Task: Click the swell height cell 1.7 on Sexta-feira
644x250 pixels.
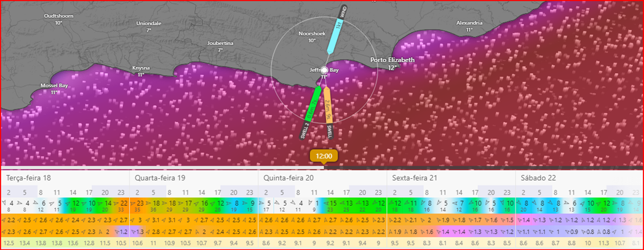Action: [x=478, y=220]
